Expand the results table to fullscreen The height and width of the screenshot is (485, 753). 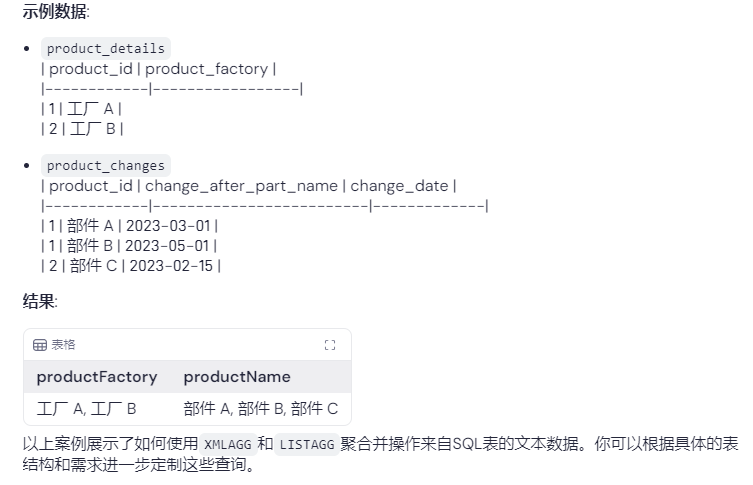[330, 345]
